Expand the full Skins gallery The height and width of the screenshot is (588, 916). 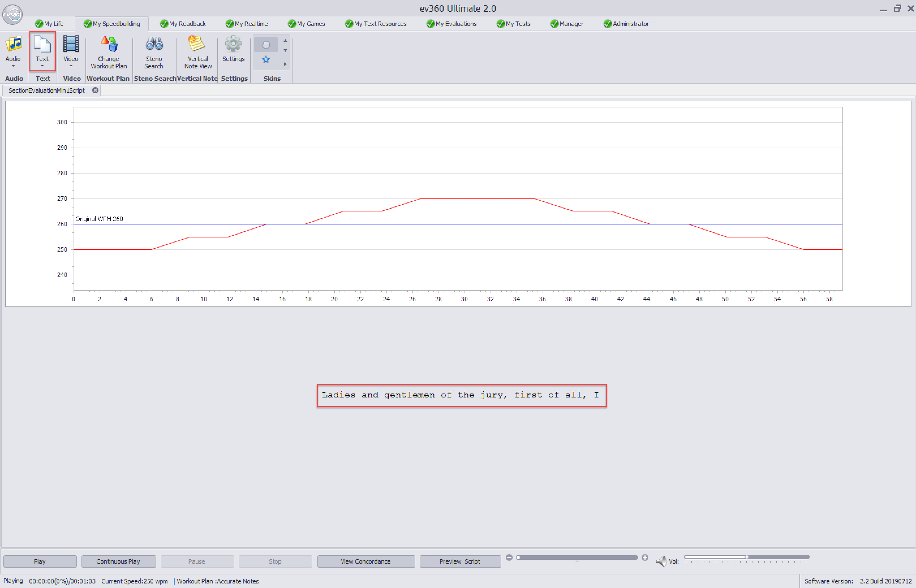(285, 64)
